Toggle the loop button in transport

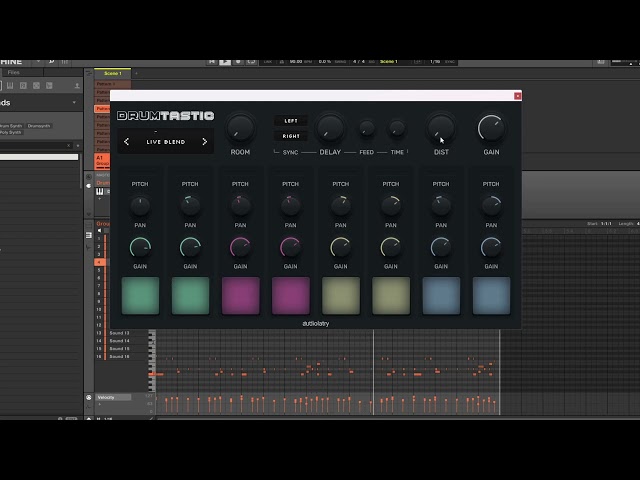pos(251,62)
